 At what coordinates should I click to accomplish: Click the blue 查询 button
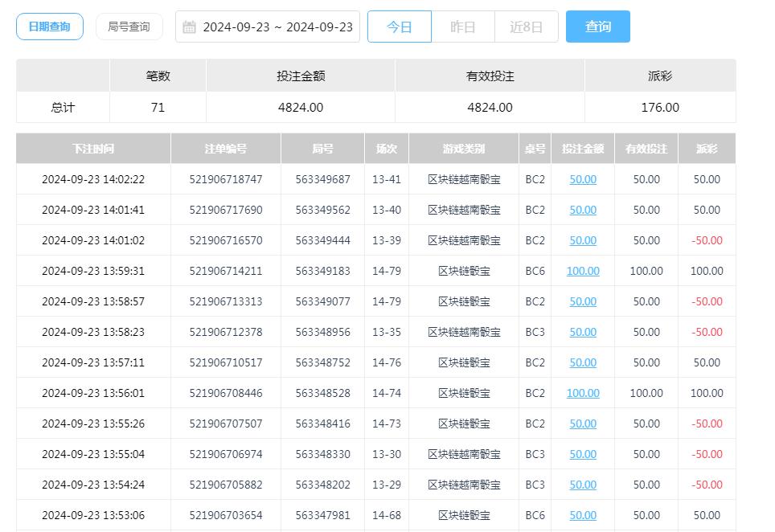point(597,26)
